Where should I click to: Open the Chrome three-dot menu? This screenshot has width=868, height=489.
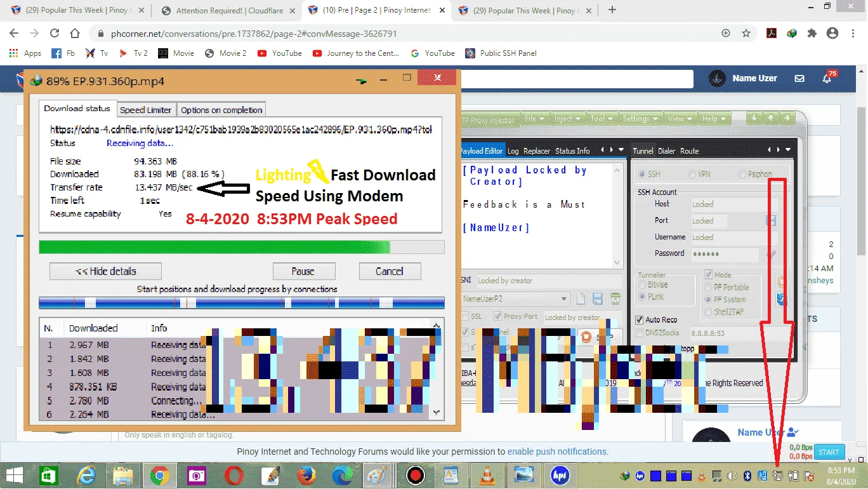pyautogui.click(x=852, y=33)
